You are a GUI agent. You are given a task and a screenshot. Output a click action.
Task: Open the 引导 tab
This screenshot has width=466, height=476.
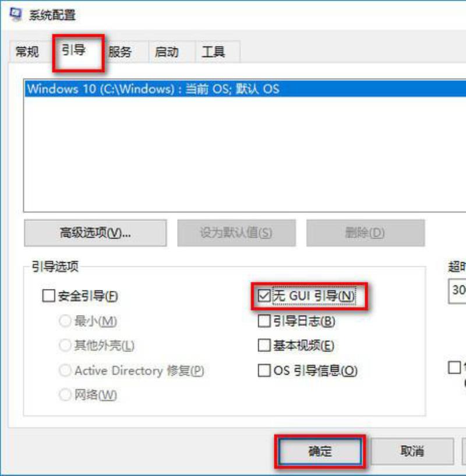[x=73, y=50]
